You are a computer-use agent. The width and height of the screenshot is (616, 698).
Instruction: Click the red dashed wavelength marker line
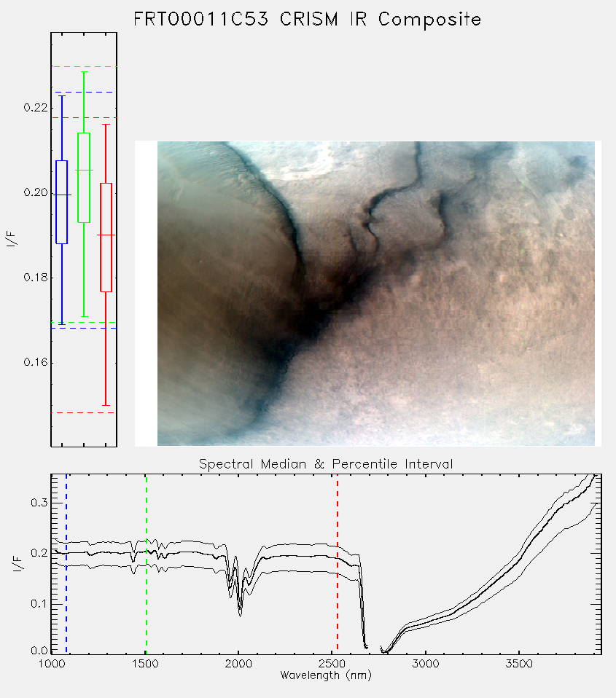(x=338, y=564)
